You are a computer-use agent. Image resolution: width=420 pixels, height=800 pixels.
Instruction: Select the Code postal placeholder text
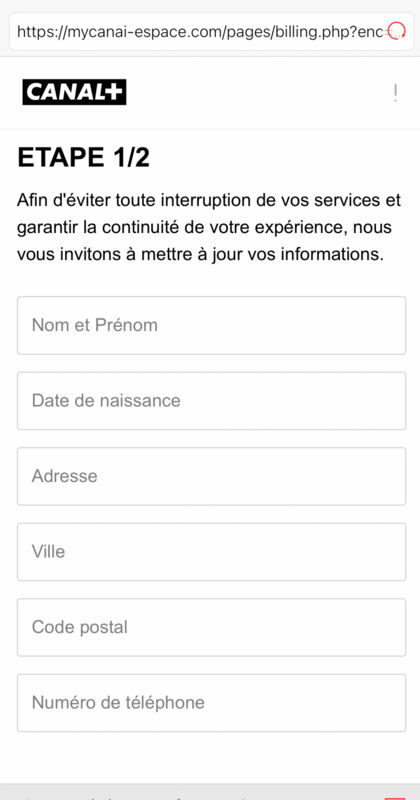80,627
